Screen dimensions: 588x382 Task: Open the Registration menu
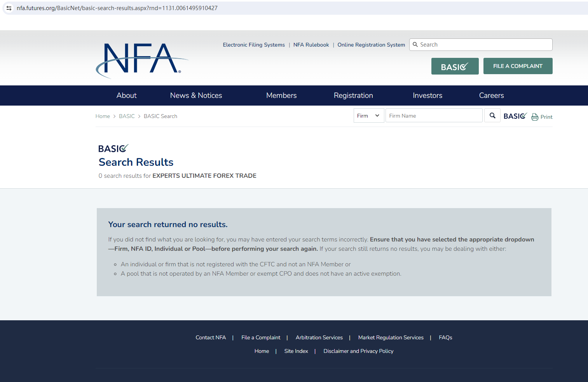tap(353, 95)
